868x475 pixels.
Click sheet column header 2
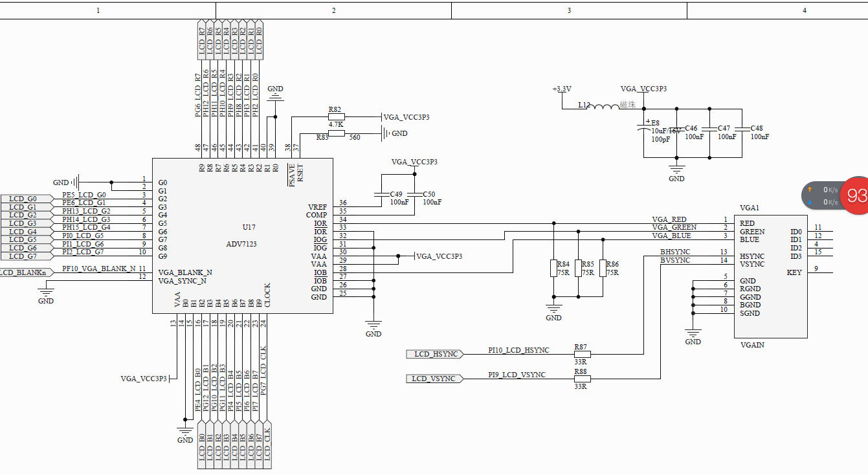[333, 10]
